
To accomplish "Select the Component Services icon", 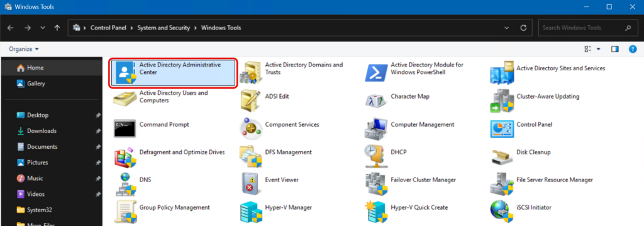I will click(x=251, y=129).
